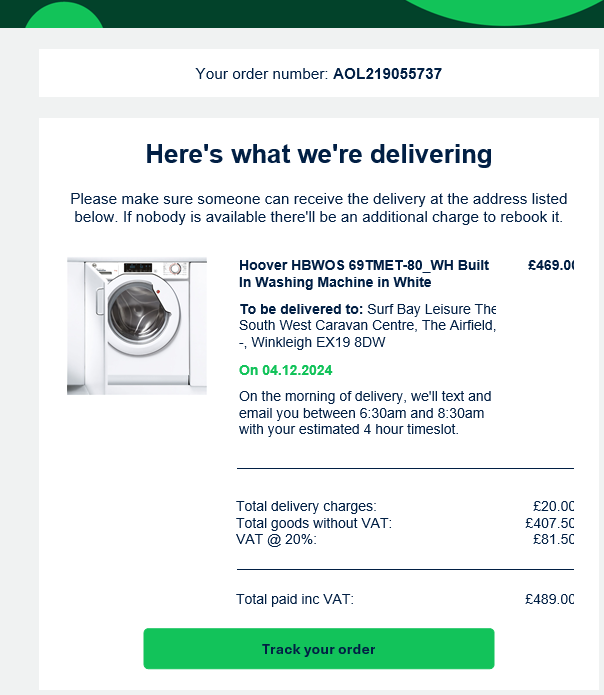Click the £20.00 delivery charge amount
This screenshot has width=604, height=695.
[553, 507]
